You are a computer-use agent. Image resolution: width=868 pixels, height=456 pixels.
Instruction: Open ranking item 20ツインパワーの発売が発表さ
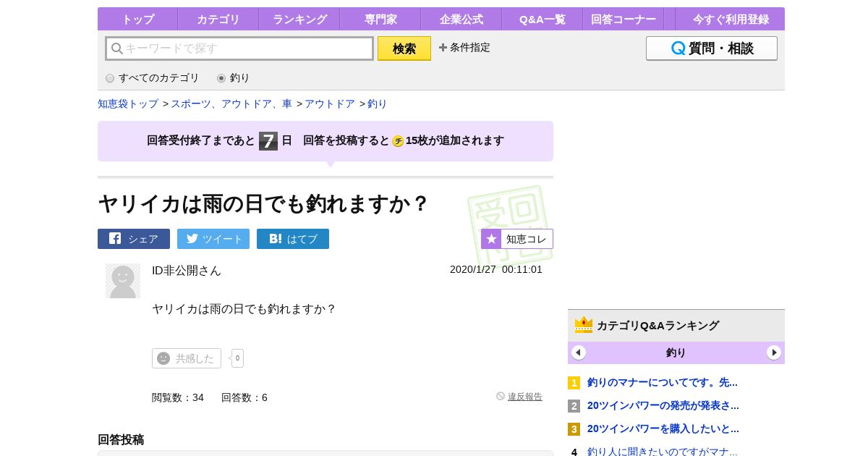pos(663,405)
